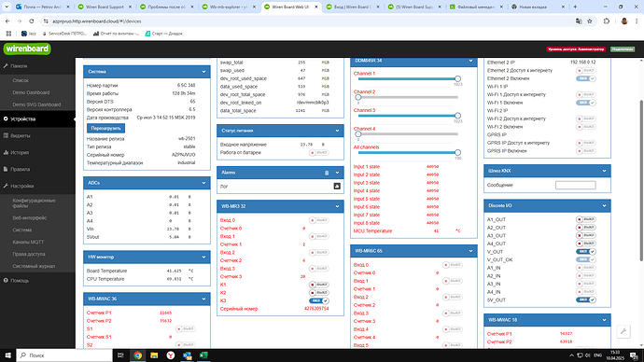Viewport: 644px width, 362px height.
Task: Collapse the Шлюз KNX panel
Action: [604, 171]
